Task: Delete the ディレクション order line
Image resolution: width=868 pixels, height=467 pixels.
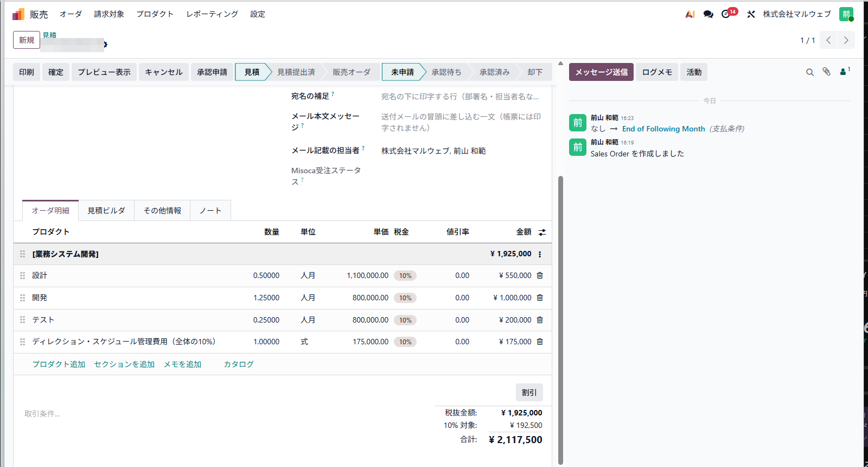Action: (540, 342)
